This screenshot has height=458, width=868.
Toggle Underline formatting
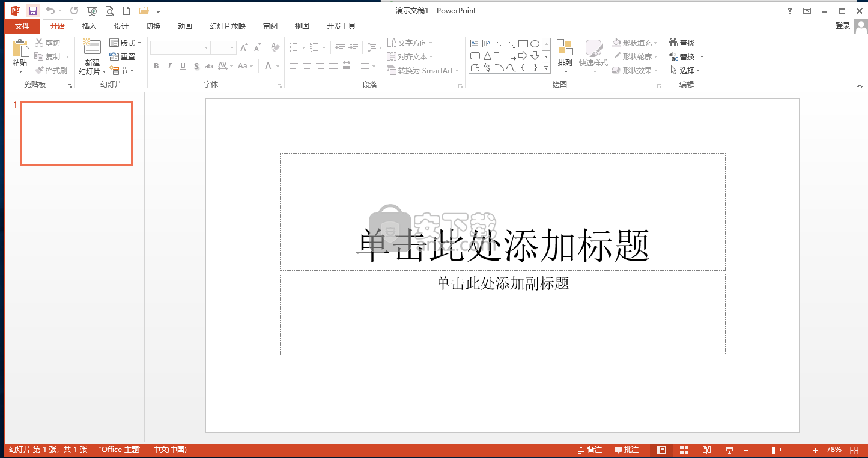[183, 66]
